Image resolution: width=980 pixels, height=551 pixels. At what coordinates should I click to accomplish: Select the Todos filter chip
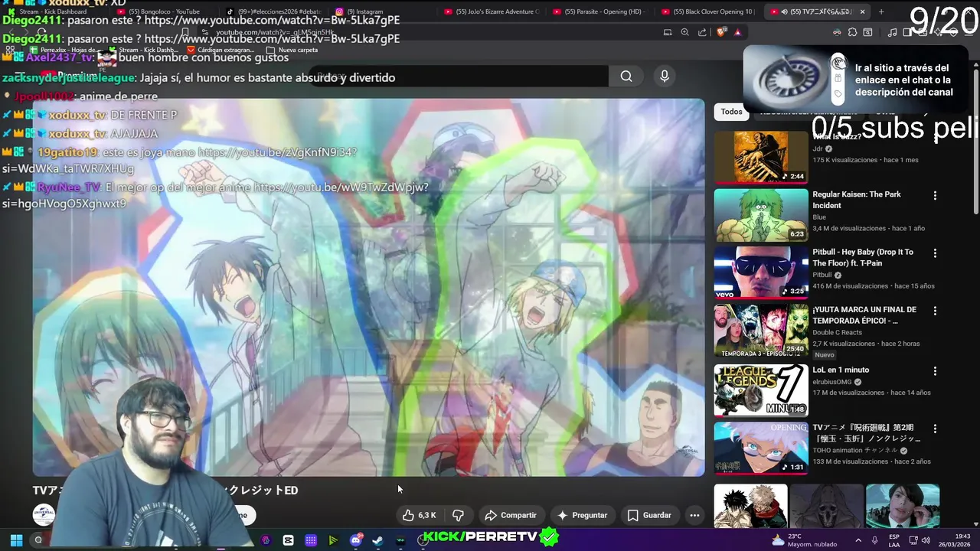pos(731,112)
